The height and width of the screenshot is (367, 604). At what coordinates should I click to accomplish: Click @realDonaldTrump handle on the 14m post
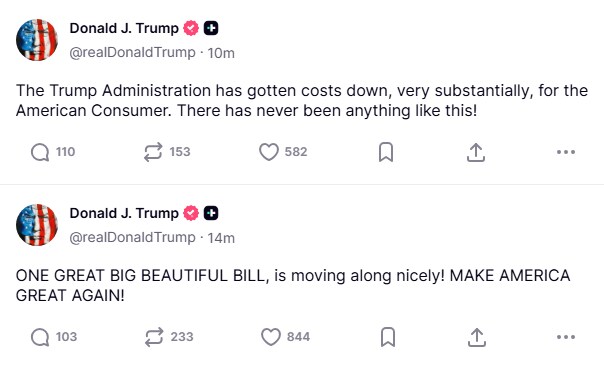pos(133,238)
